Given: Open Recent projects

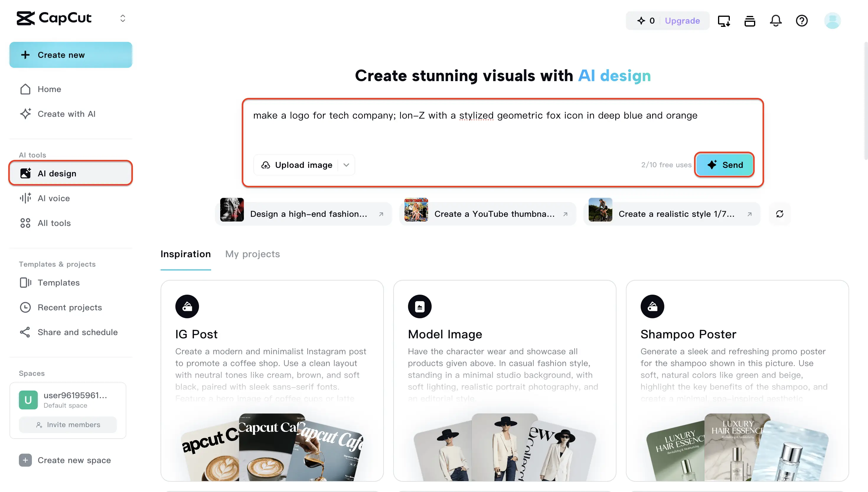Looking at the screenshot, I should 70,307.
